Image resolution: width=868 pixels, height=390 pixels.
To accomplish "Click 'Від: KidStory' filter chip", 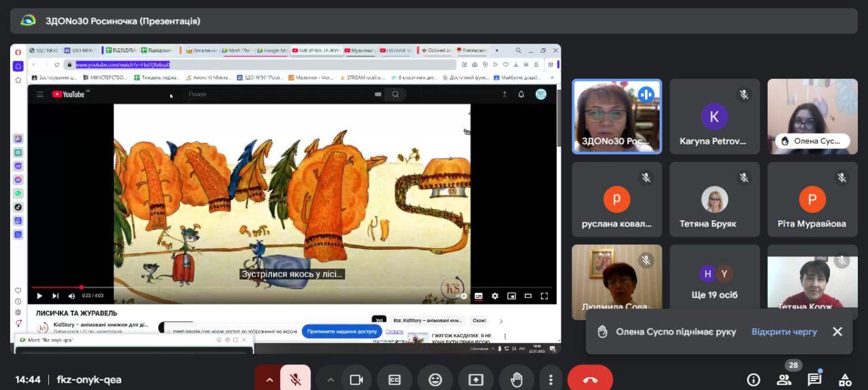I will tap(428, 320).
